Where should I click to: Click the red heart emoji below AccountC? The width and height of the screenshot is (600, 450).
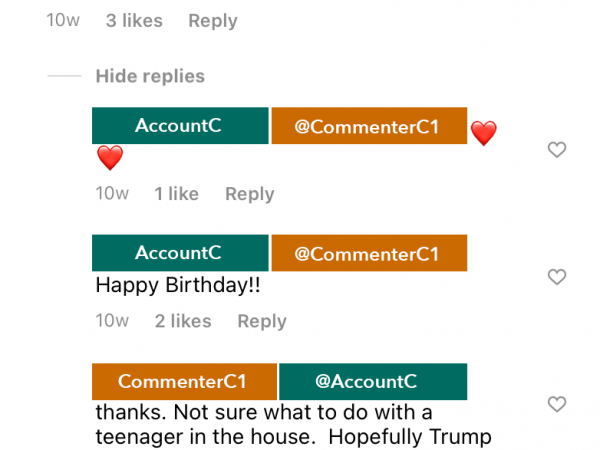click(x=110, y=157)
